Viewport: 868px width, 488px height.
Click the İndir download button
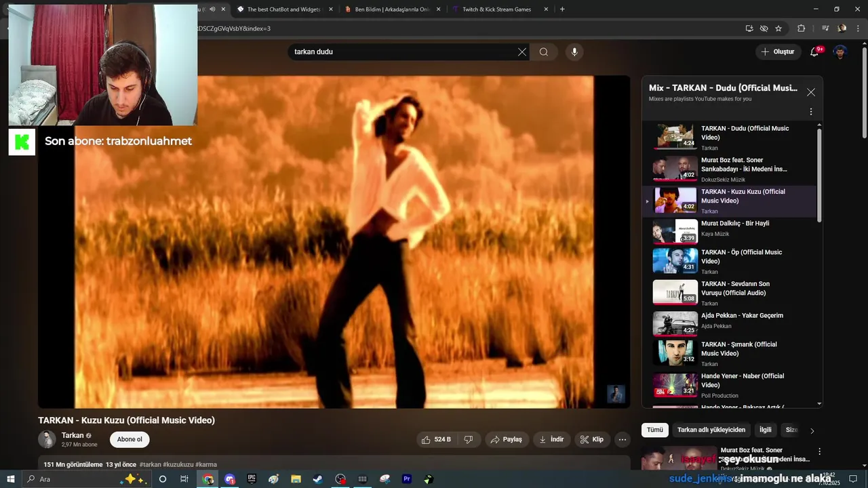coord(551,440)
